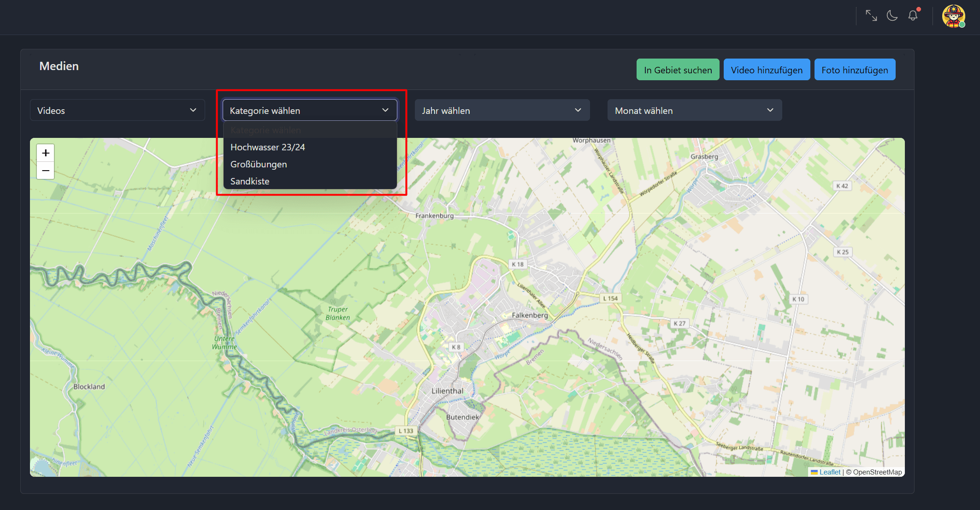
Task: Toggle dark mode moon icon
Action: coord(892,16)
